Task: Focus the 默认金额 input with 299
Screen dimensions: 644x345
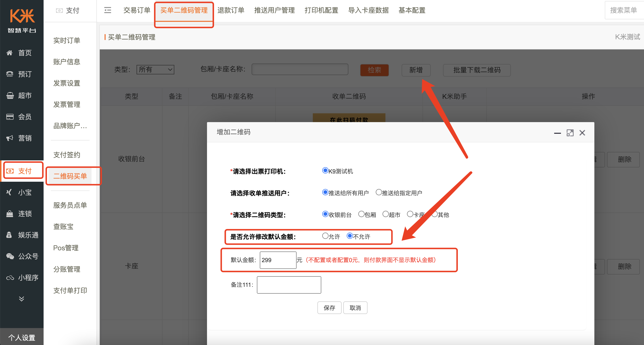Action: pos(278,260)
